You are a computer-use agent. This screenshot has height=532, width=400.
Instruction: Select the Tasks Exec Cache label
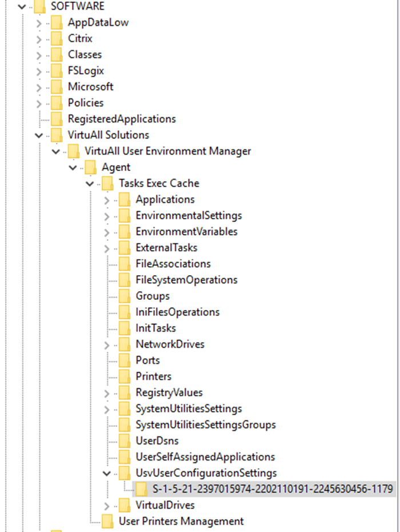[x=159, y=183]
